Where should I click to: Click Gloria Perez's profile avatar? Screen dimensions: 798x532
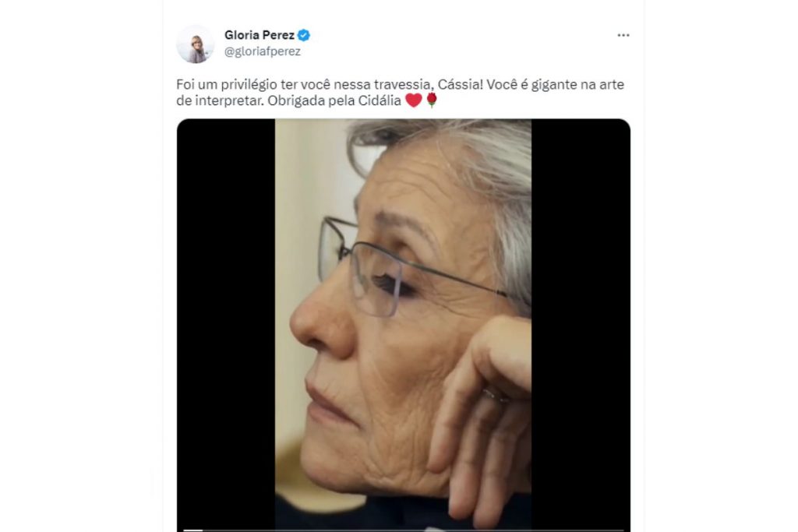[196, 44]
